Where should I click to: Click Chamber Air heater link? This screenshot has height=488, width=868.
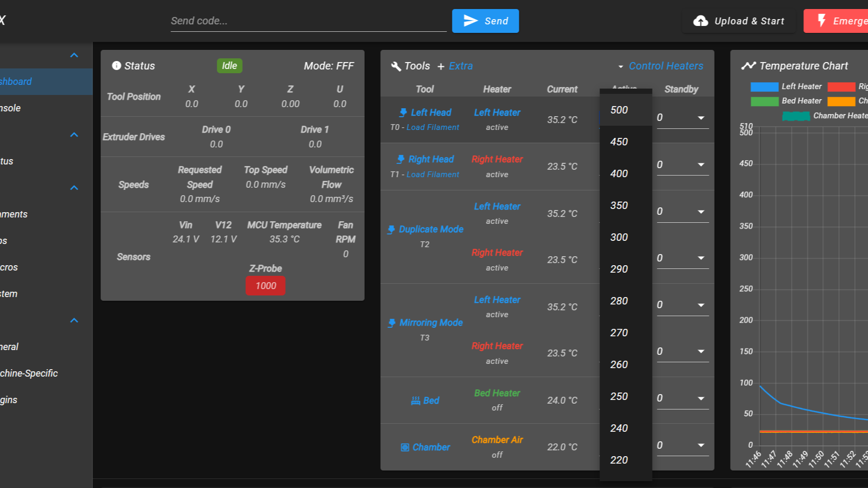[x=497, y=440]
